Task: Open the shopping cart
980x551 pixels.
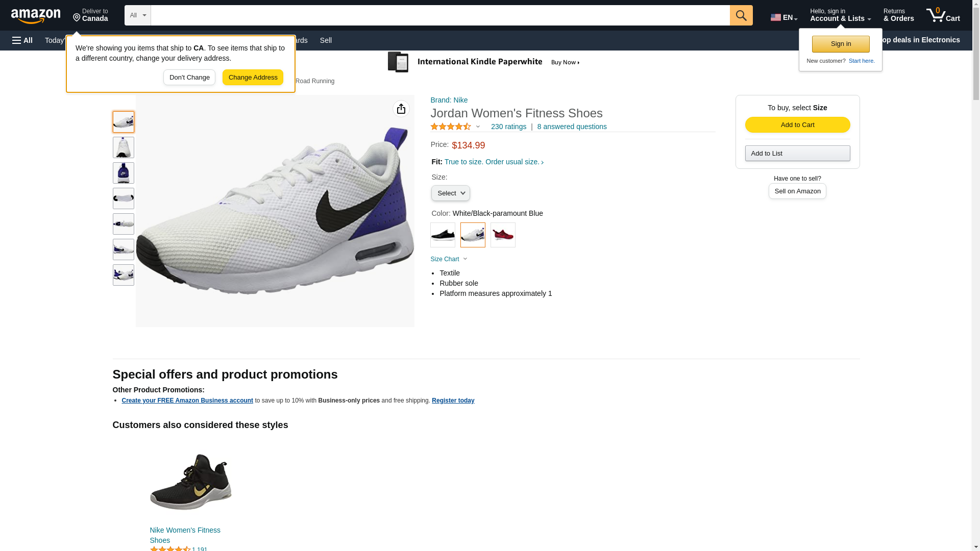Action: click(943, 15)
